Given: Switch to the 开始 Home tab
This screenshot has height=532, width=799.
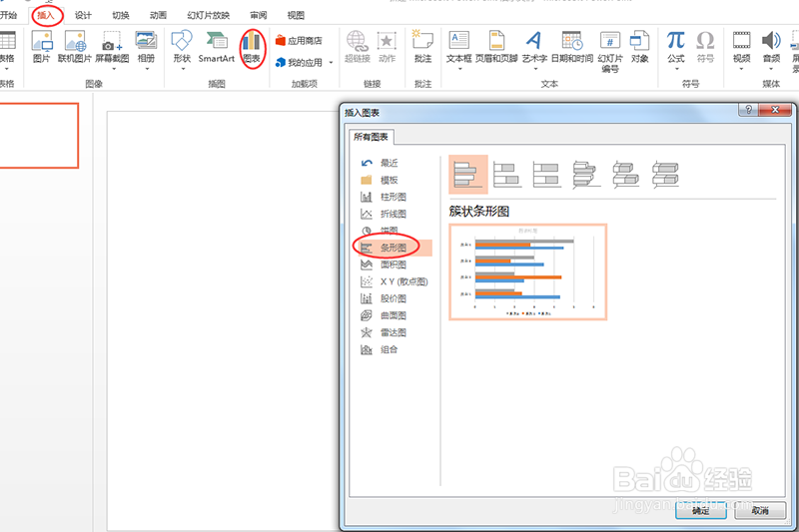Looking at the screenshot, I should coord(8,15).
